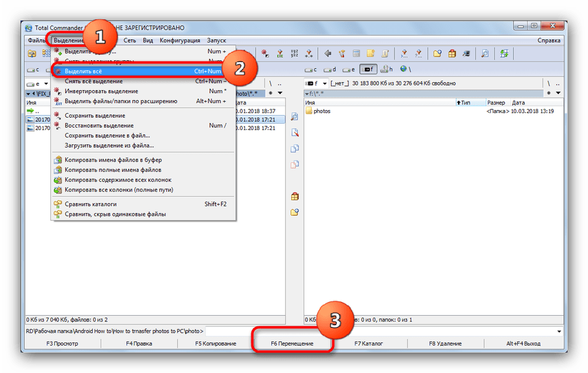Click the F6 Перемещение button
Image resolution: width=588 pixels, height=373 pixels.
click(292, 343)
